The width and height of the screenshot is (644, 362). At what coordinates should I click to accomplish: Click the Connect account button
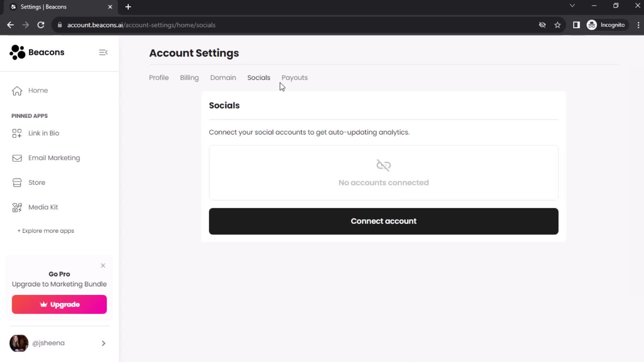pyautogui.click(x=383, y=221)
